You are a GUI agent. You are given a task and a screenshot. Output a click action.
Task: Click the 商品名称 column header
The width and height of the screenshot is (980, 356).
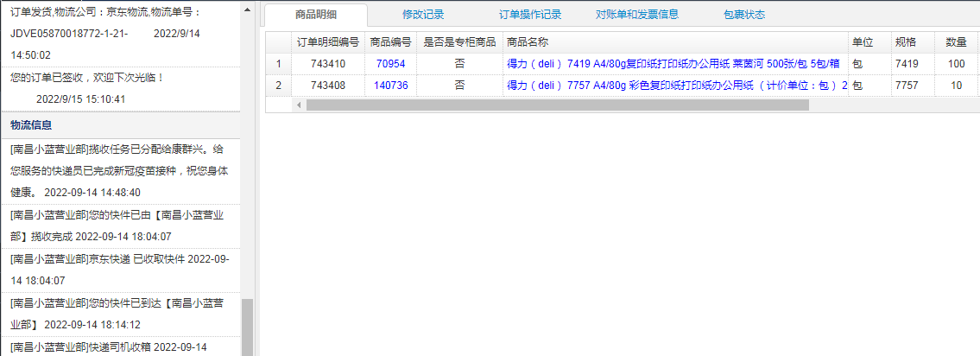[x=675, y=42]
